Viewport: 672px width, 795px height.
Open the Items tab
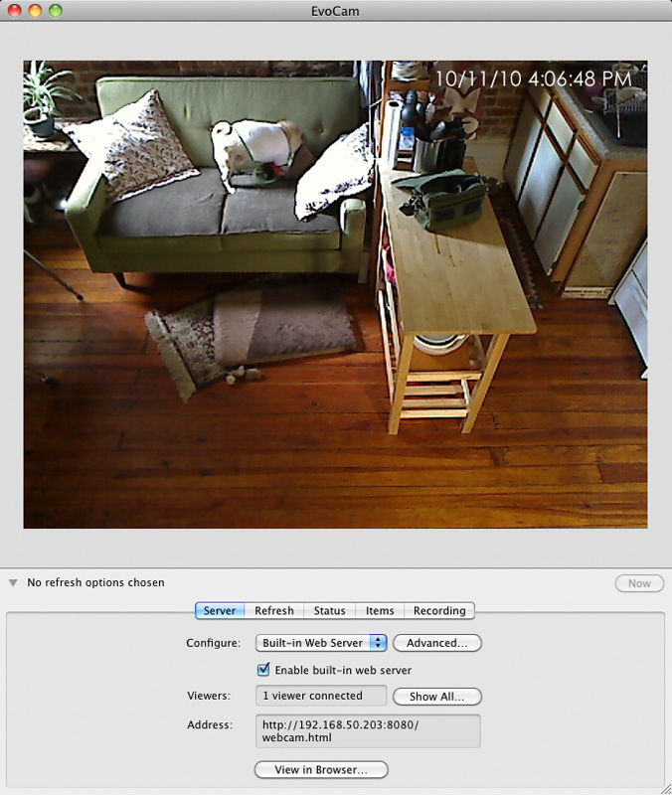[x=380, y=610]
